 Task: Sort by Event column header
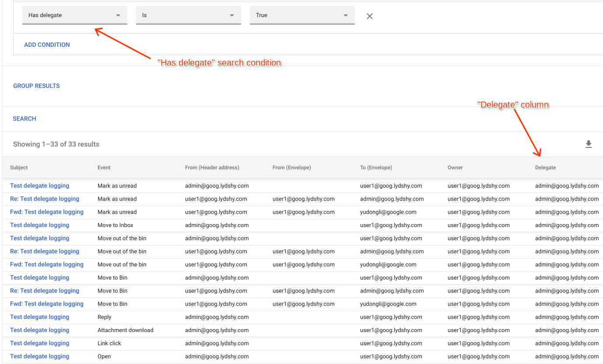104,168
